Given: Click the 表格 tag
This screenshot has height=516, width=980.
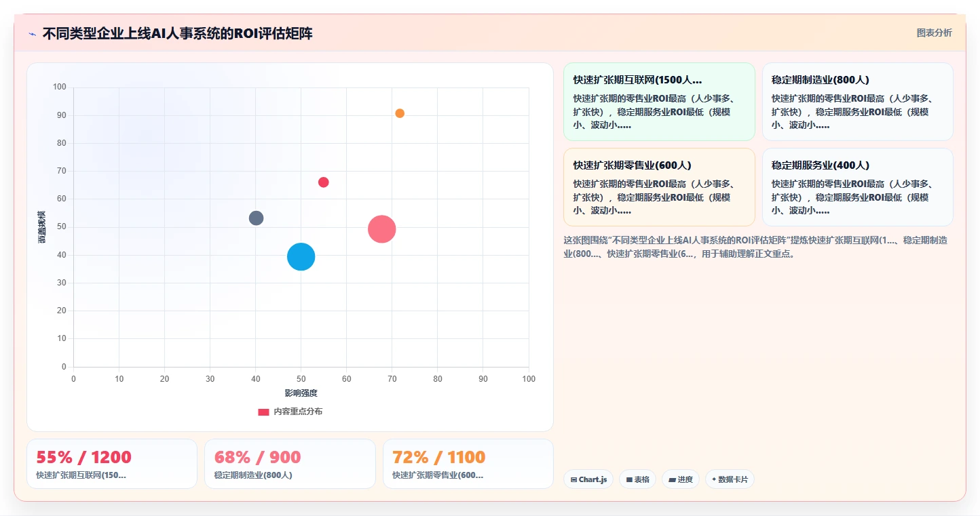Looking at the screenshot, I should coord(637,479).
